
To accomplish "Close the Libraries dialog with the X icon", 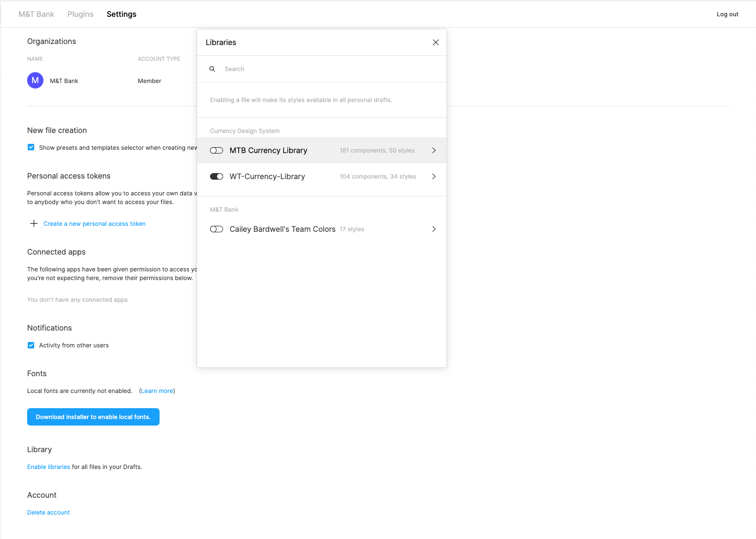I will pos(435,42).
